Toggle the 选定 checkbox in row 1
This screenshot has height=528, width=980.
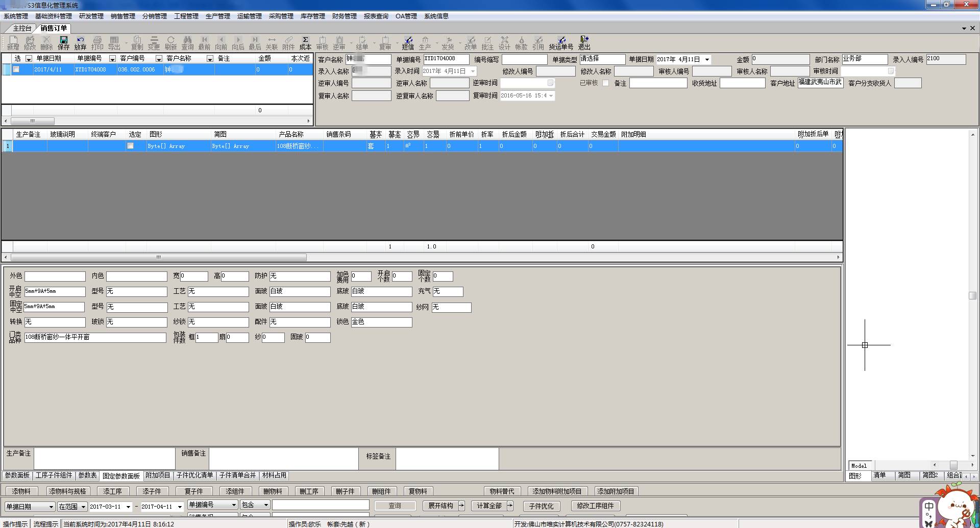click(130, 146)
